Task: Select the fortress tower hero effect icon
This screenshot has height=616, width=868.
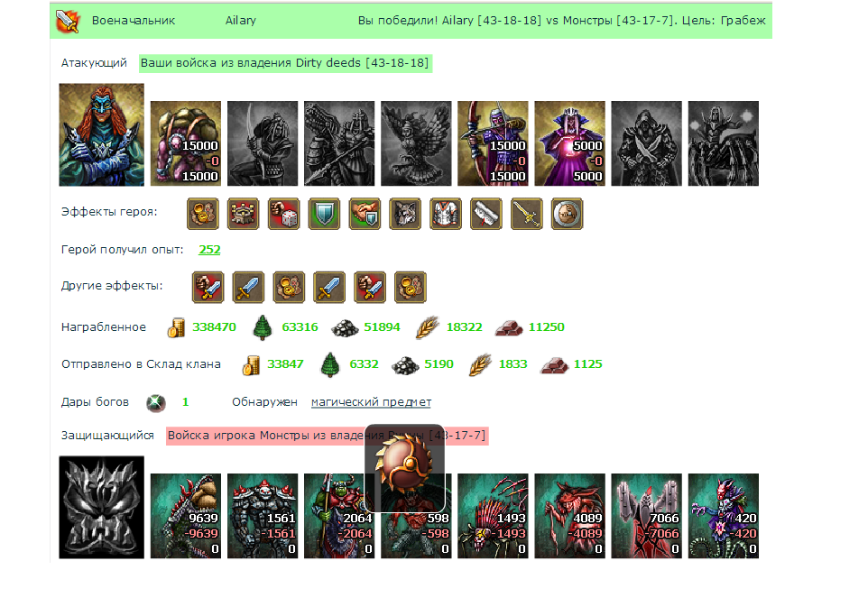Action: coord(243,214)
